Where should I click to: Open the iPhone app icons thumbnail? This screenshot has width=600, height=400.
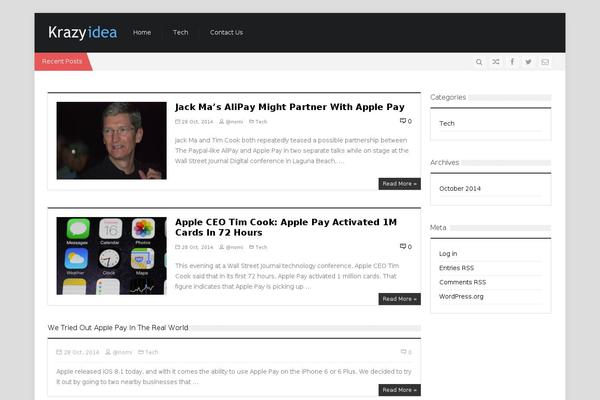111,256
